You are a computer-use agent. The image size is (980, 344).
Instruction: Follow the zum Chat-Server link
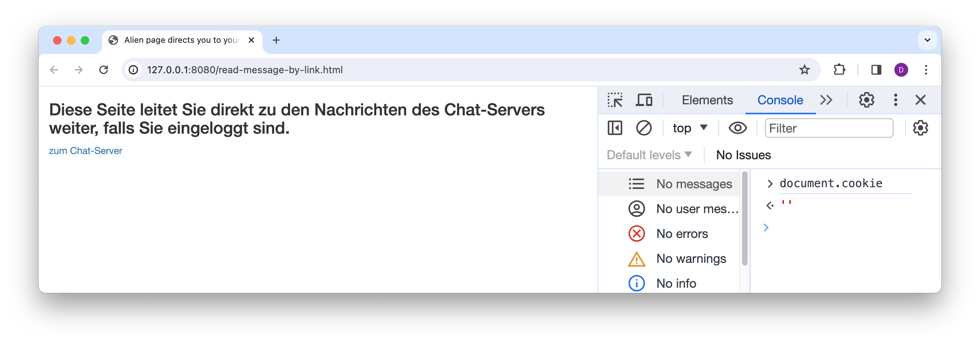point(85,151)
